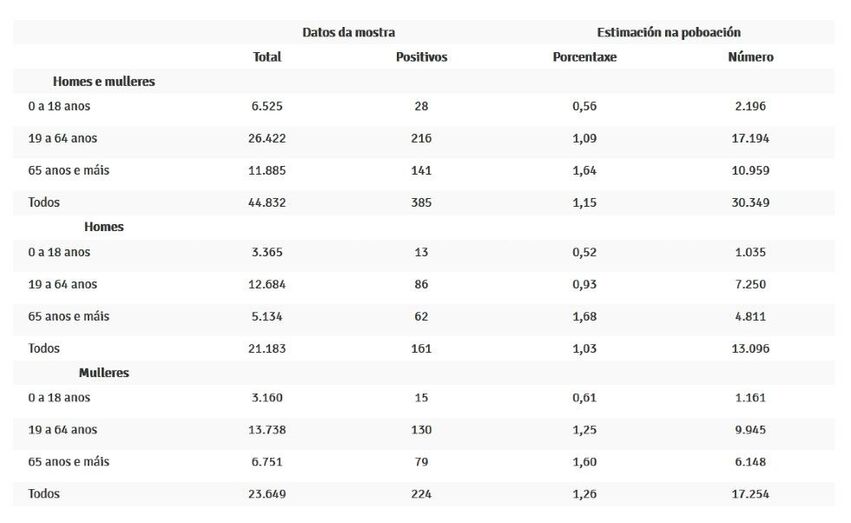Select the positives cell showing 385

[421, 203]
